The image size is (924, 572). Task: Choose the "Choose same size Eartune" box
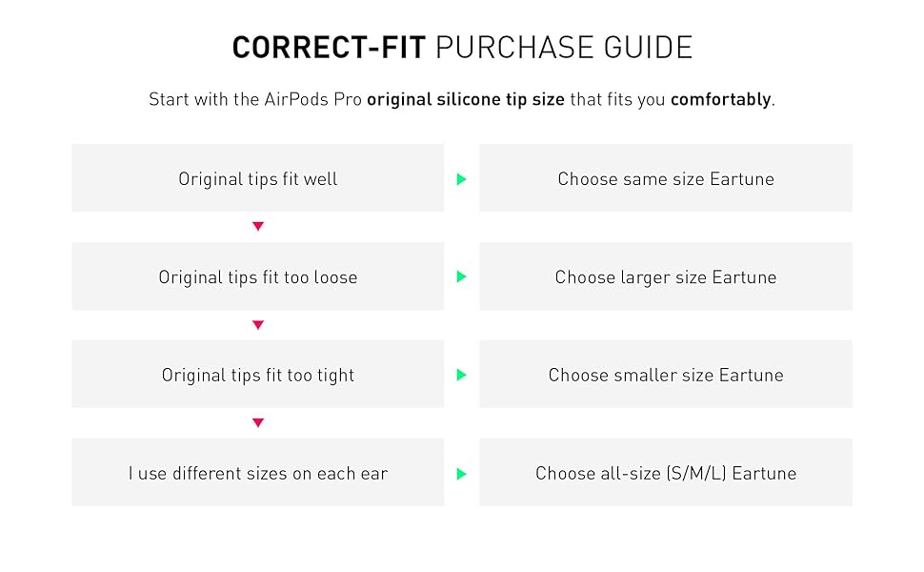click(665, 178)
